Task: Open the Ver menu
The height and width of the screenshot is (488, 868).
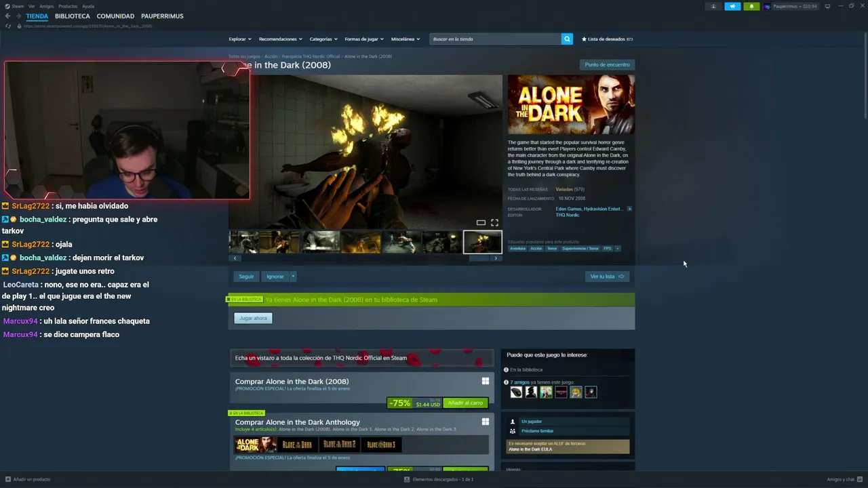Action: [32, 6]
